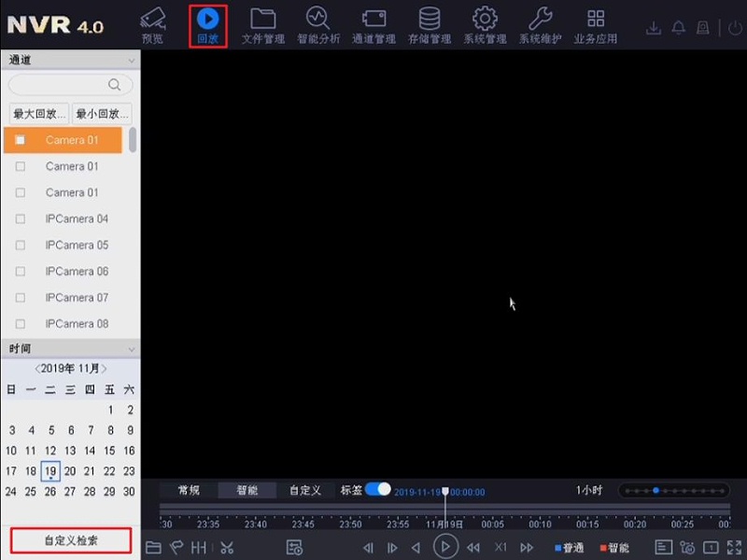This screenshot has width=747, height=560.
Task: Open the 系统维护 maintenance panel
Action: (x=540, y=25)
